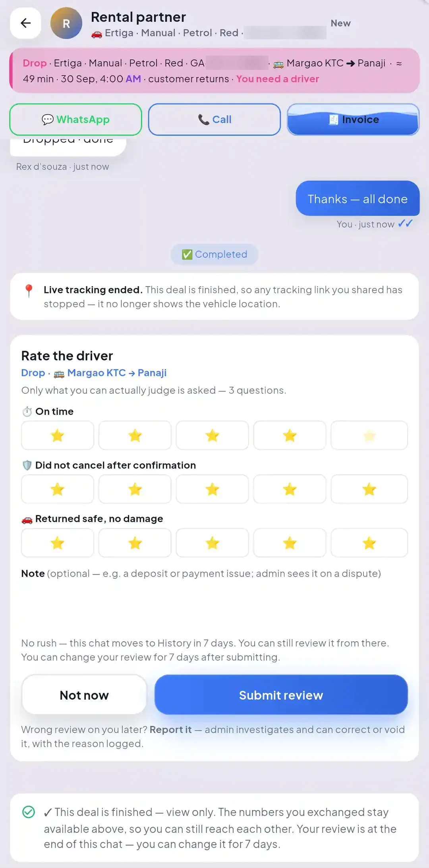
Task: Set Did not cancel to one star
Action: 58,489
